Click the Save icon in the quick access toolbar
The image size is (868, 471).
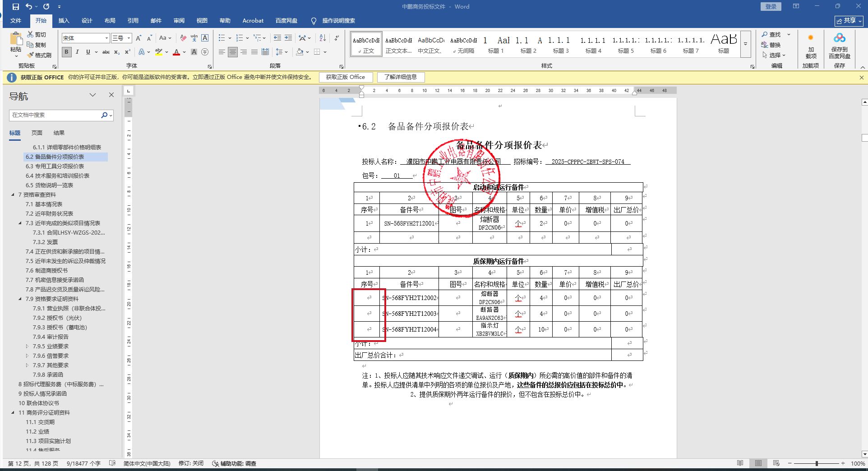(16, 7)
